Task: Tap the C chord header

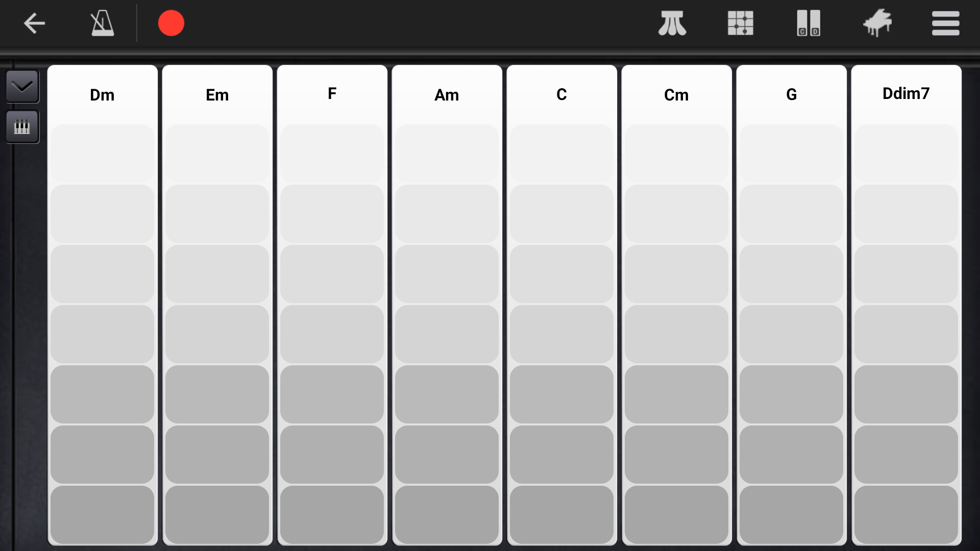Action: tap(561, 95)
